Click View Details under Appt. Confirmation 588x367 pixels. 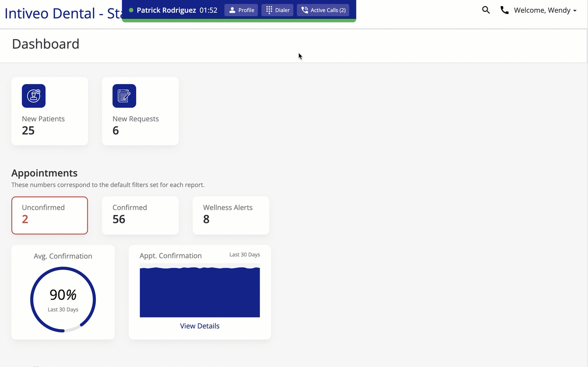coord(200,326)
